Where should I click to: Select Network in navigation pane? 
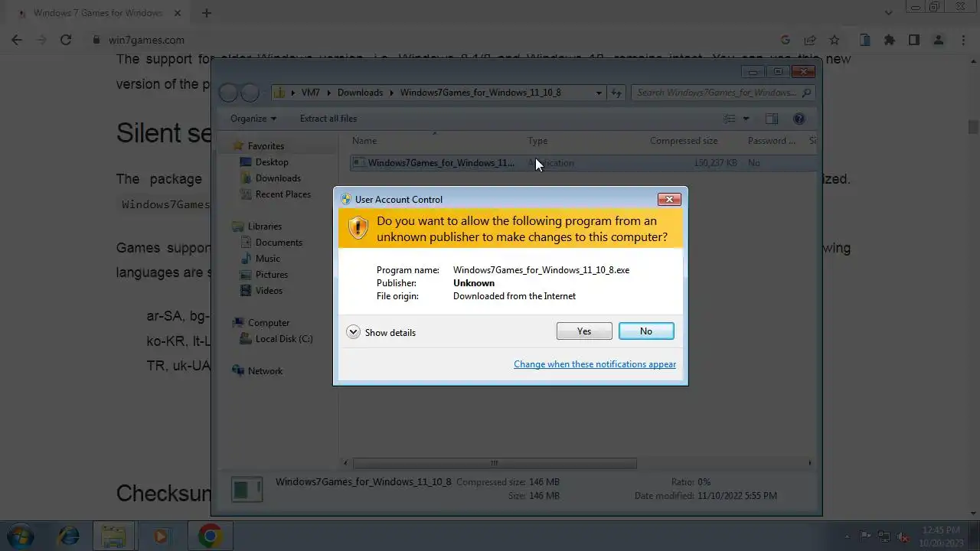click(265, 371)
